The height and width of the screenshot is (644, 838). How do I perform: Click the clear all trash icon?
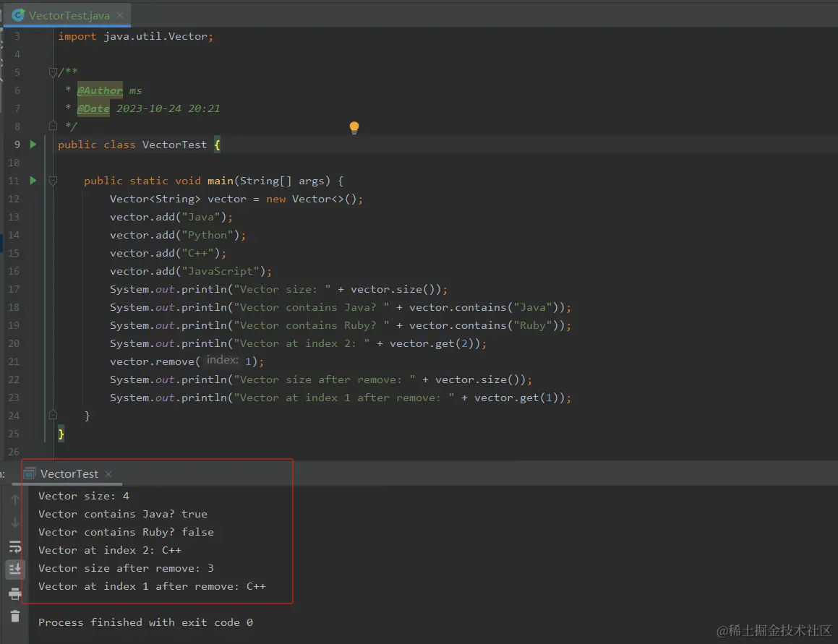[15, 617]
